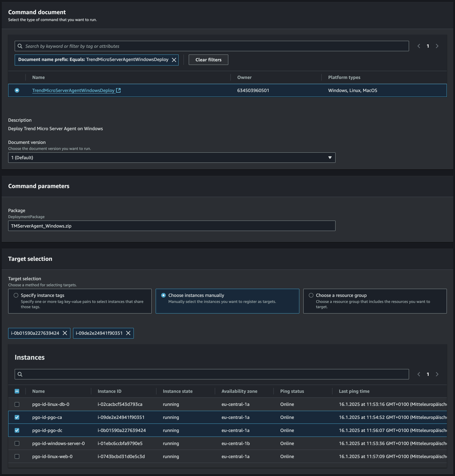Screen dimensions: 455x476
Task: Open TrendMicroServerAgentWindowsDeploy via external link icon
Action: click(118, 90)
